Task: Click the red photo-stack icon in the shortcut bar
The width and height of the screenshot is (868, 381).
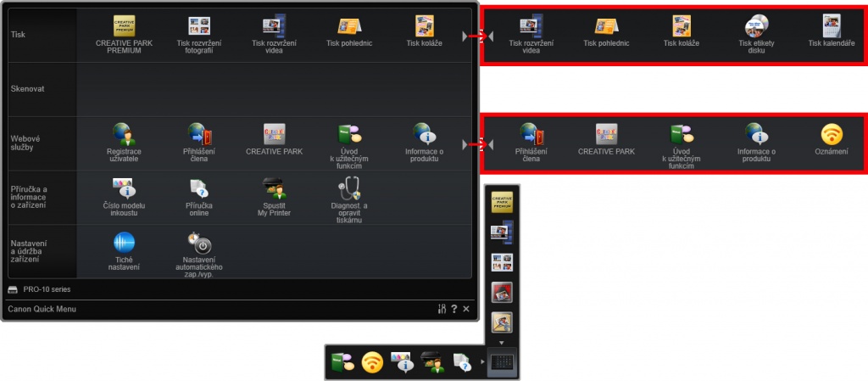Action: click(502, 292)
